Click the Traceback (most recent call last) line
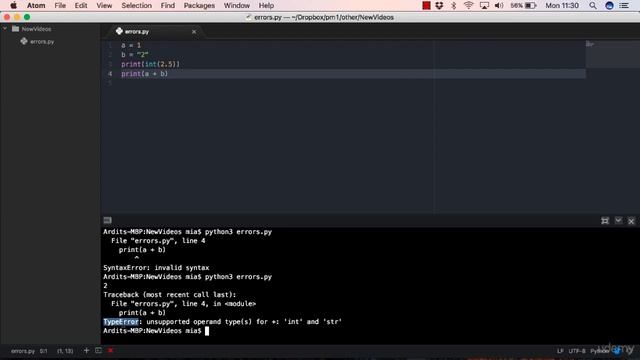This screenshot has height=360, width=640. (169, 295)
